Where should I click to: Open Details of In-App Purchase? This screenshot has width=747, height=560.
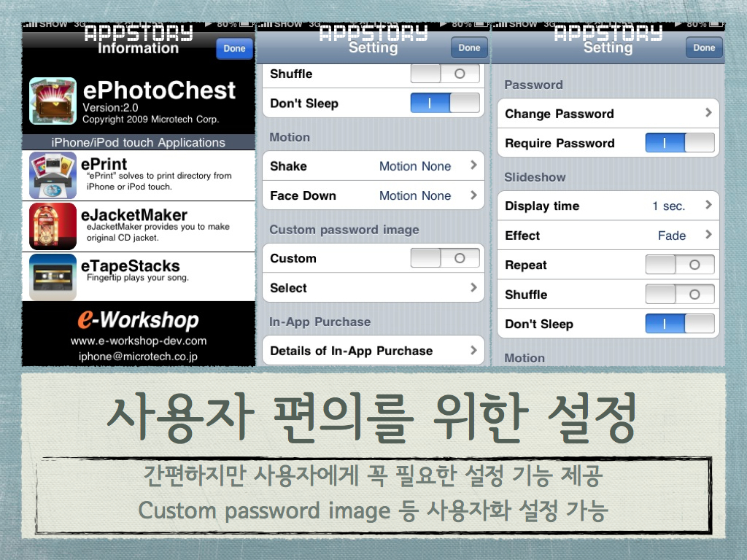373,351
